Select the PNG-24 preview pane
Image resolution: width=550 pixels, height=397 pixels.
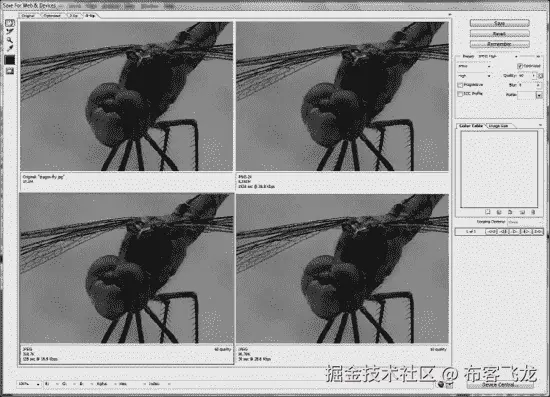point(342,96)
